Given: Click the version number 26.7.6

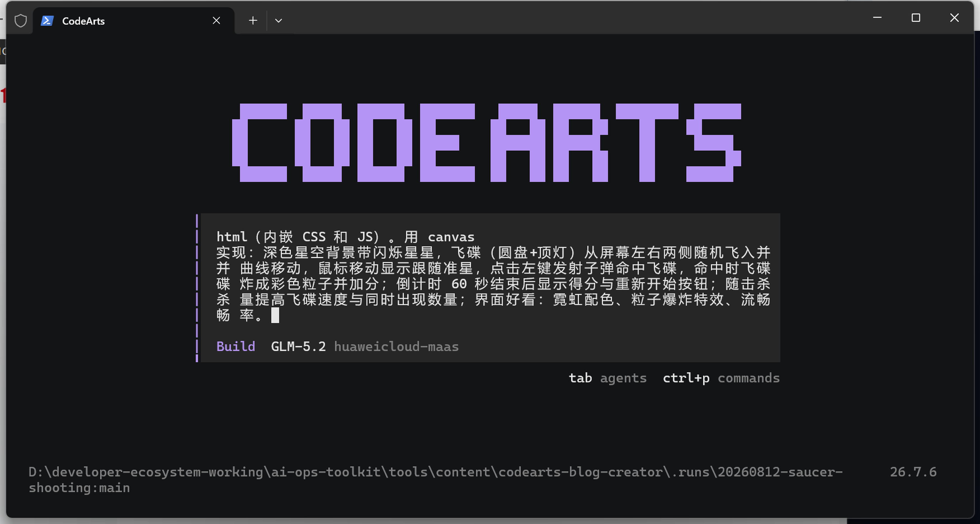Looking at the screenshot, I should tap(913, 472).
